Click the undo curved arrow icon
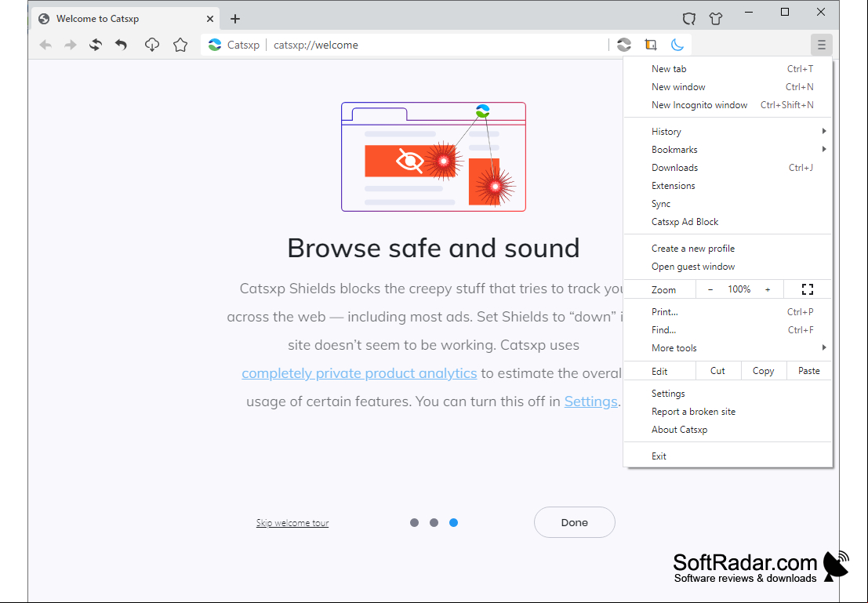 tap(122, 45)
